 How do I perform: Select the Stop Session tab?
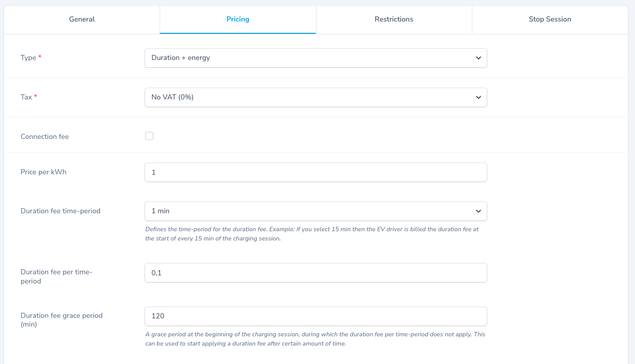pyautogui.click(x=550, y=19)
